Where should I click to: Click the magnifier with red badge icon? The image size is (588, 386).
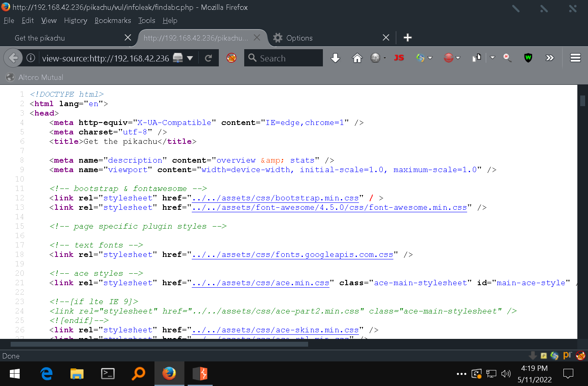click(x=507, y=58)
